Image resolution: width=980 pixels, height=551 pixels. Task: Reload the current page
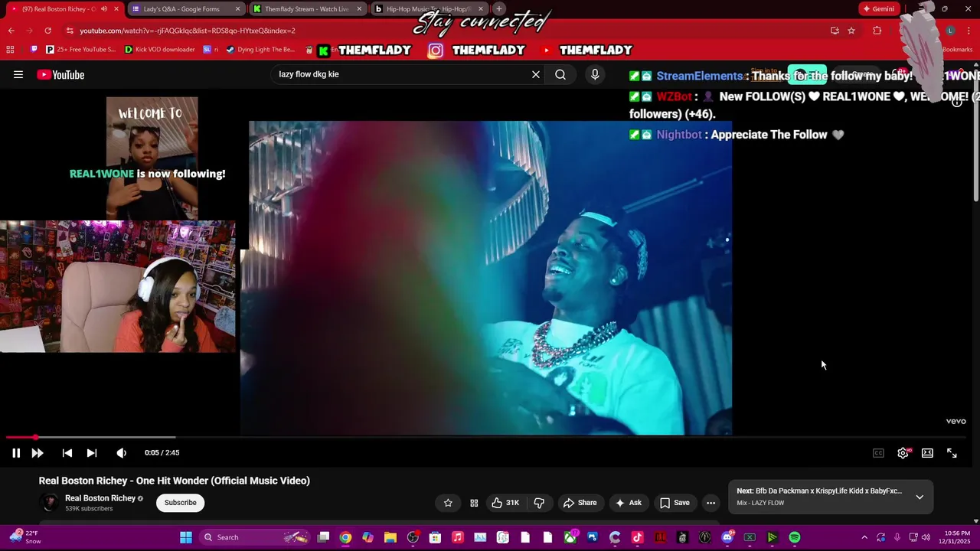[x=47, y=31]
